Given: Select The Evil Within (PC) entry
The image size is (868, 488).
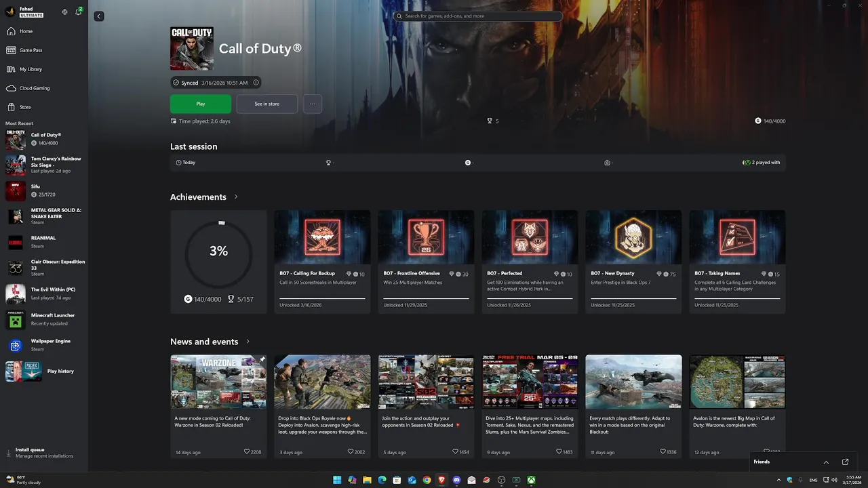Looking at the screenshot, I should [x=44, y=293].
